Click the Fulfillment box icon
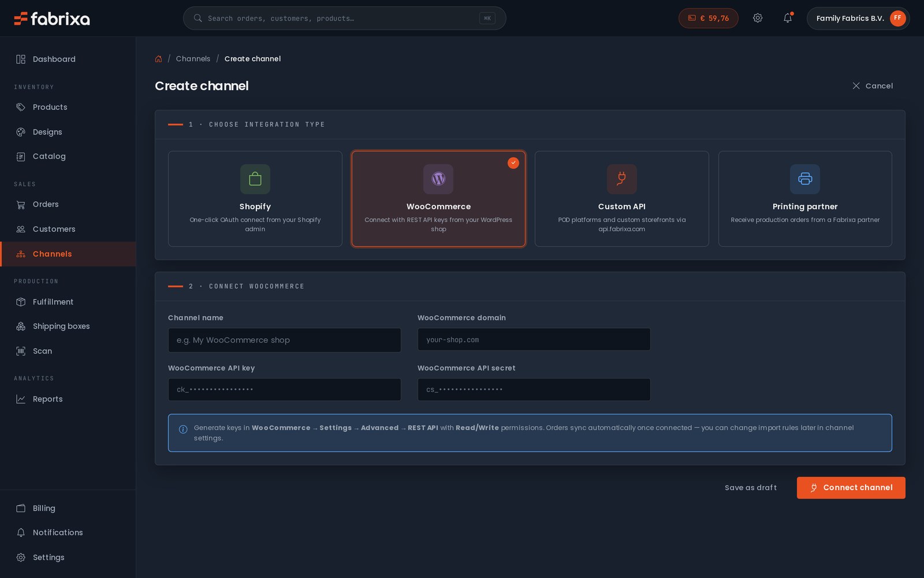 coord(21,302)
